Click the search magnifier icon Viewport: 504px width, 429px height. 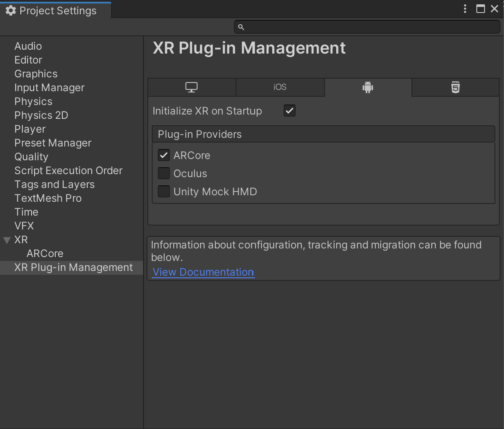241,27
